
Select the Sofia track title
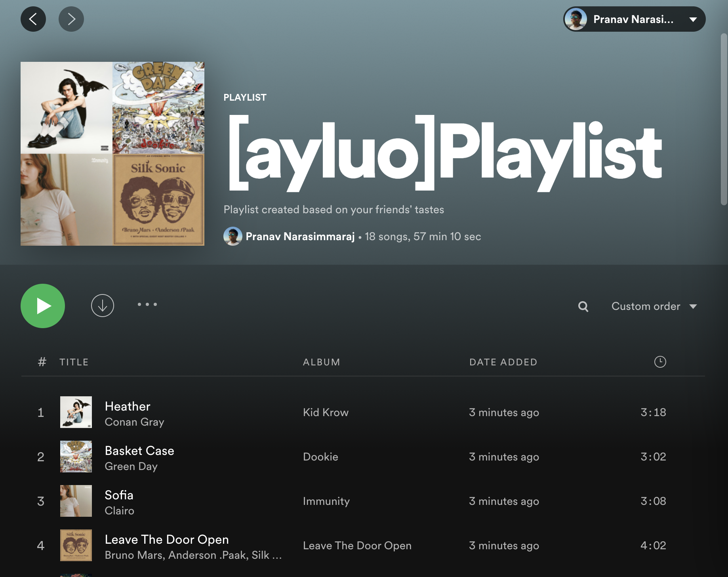(119, 495)
